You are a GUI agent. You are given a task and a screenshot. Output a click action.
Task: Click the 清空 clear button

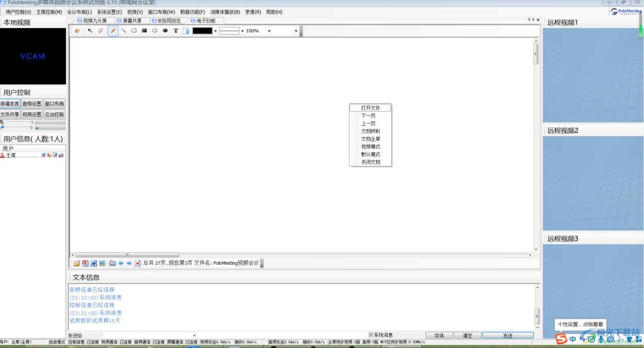pyautogui.click(x=467, y=335)
